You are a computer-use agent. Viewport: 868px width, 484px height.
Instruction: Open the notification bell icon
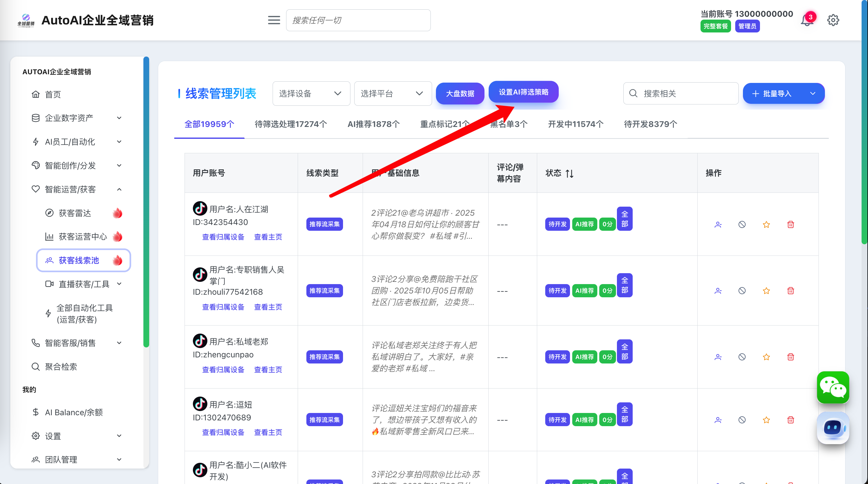point(807,20)
